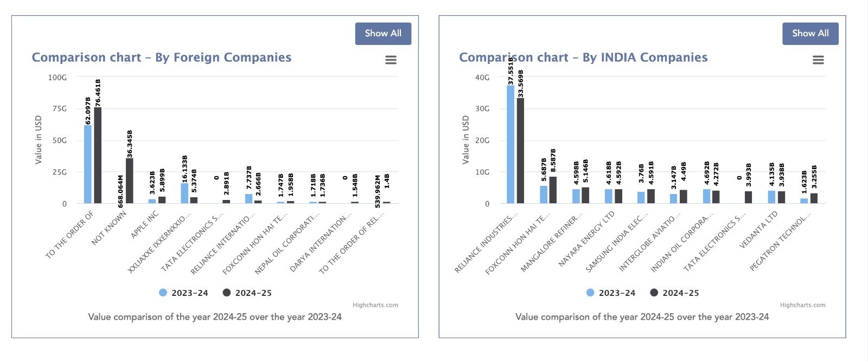Click the 62.097B light blue bar

(88, 165)
